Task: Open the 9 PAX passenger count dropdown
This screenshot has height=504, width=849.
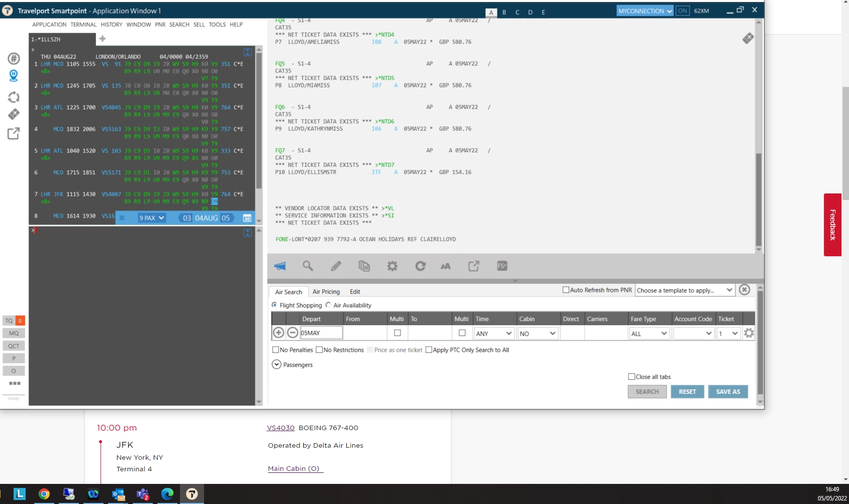Action: point(151,218)
